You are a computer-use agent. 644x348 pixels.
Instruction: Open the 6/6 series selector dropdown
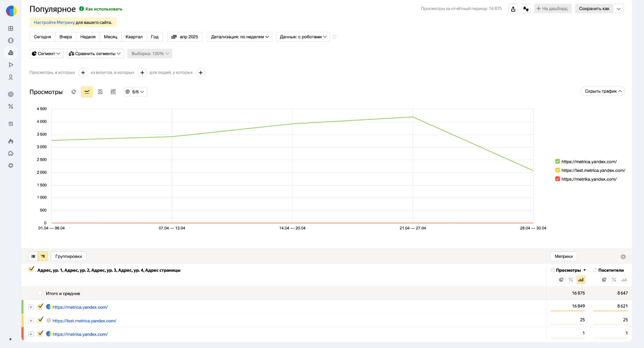tap(135, 92)
